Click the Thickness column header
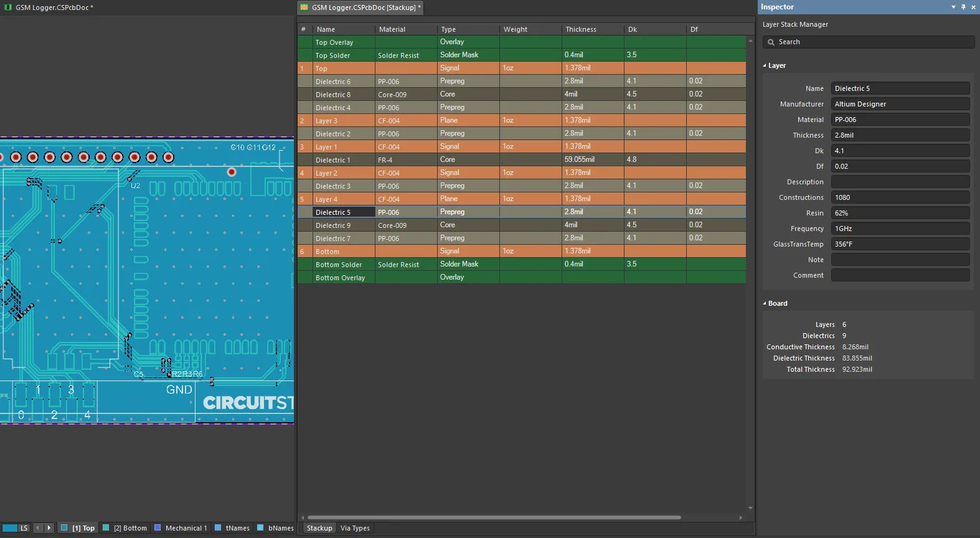 pos(593,29)
